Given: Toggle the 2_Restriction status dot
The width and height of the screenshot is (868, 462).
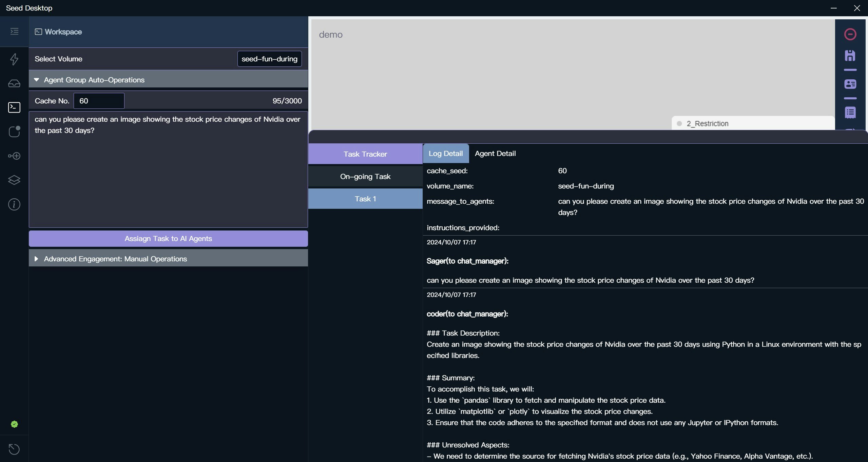Looking at the screenshot, I should click(x=679, y=124).
